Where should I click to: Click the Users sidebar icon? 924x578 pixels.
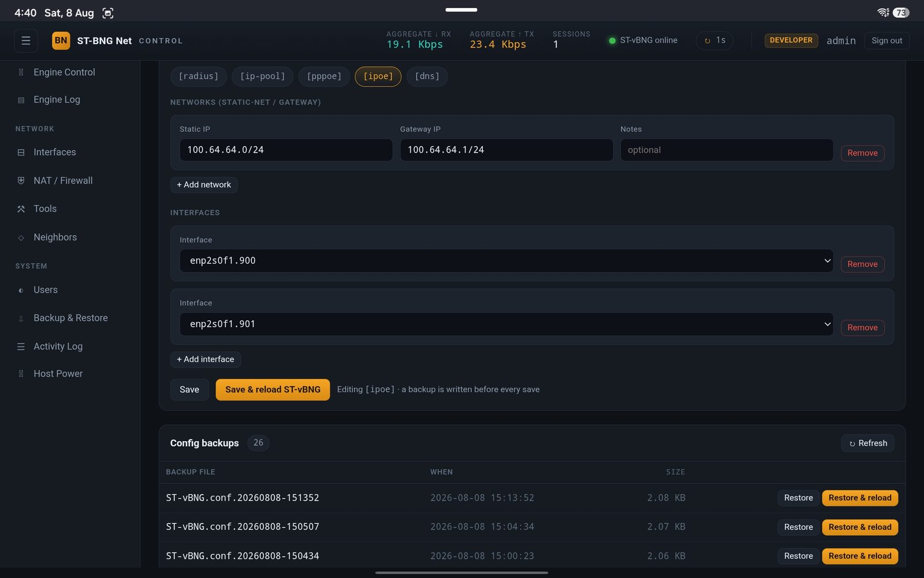21,290
